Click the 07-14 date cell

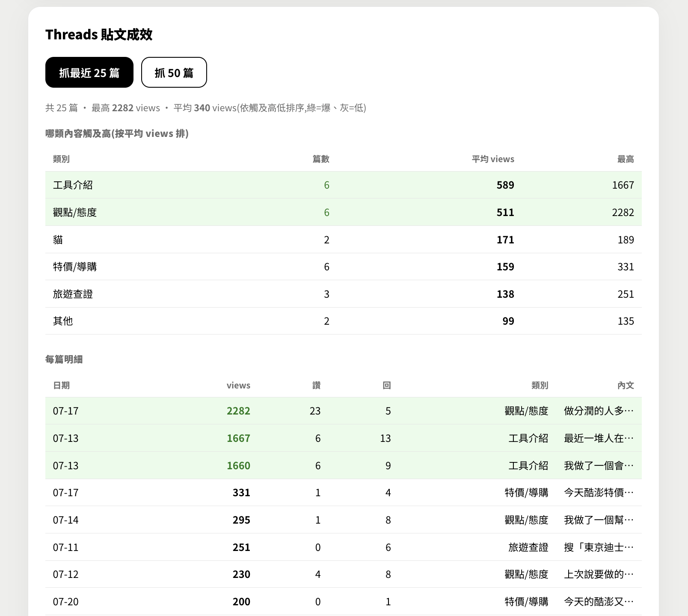pos(65,520)
